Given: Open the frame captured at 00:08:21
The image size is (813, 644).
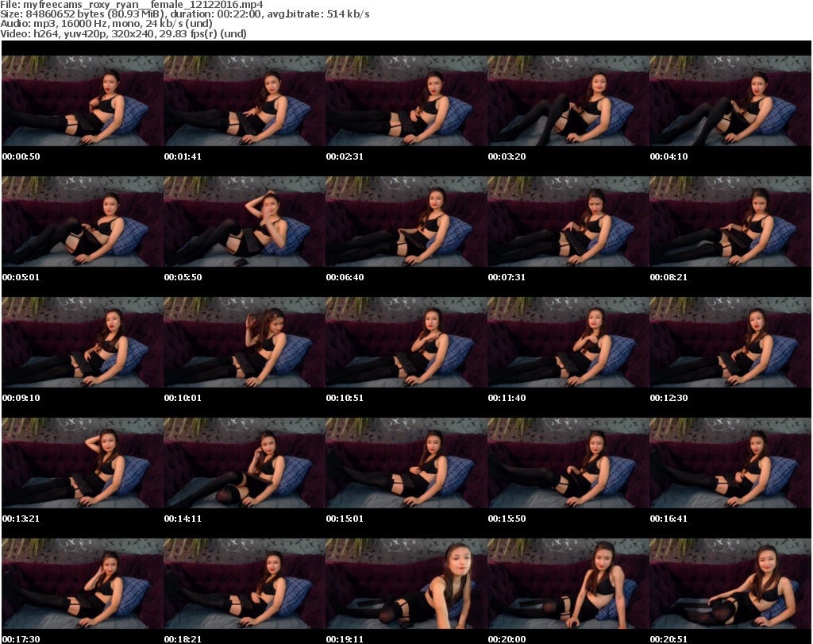Looking at the screenshot, I should 730,222.
